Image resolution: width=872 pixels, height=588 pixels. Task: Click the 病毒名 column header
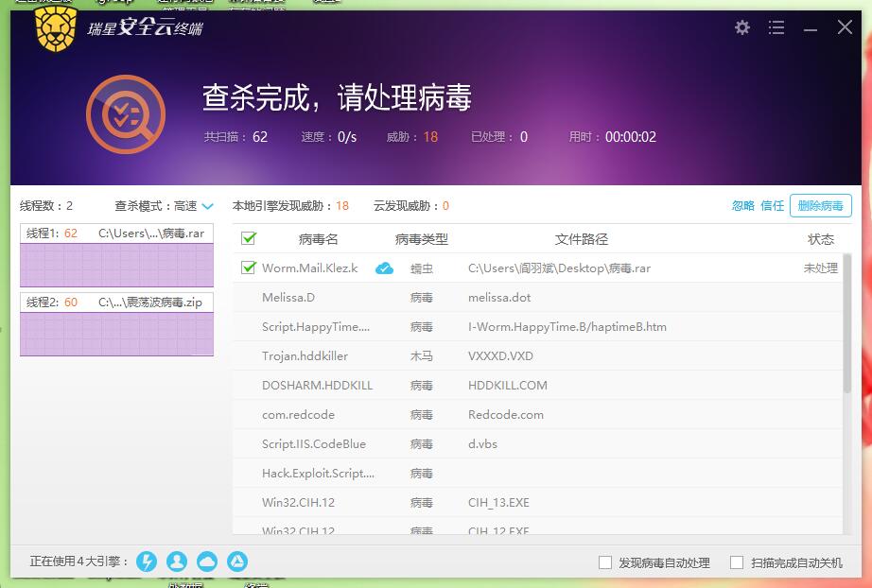[x=318, y=239]
